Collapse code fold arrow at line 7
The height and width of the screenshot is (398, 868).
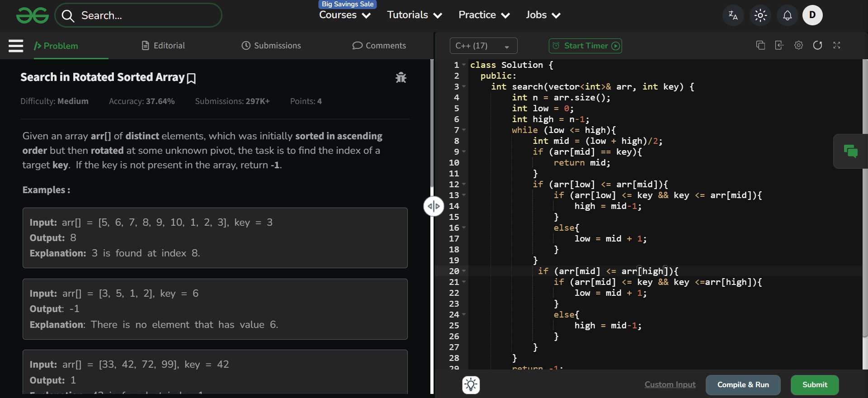tap(464, 130)
